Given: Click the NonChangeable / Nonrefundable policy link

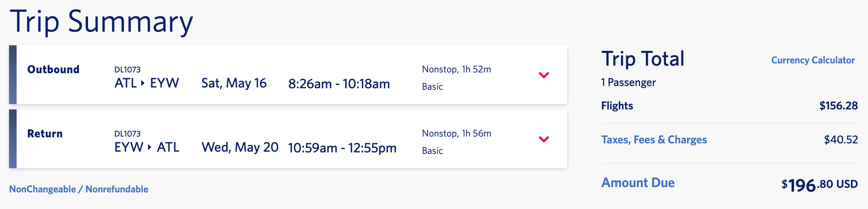Looking at the screenshot, I should (x=79, y=189).
